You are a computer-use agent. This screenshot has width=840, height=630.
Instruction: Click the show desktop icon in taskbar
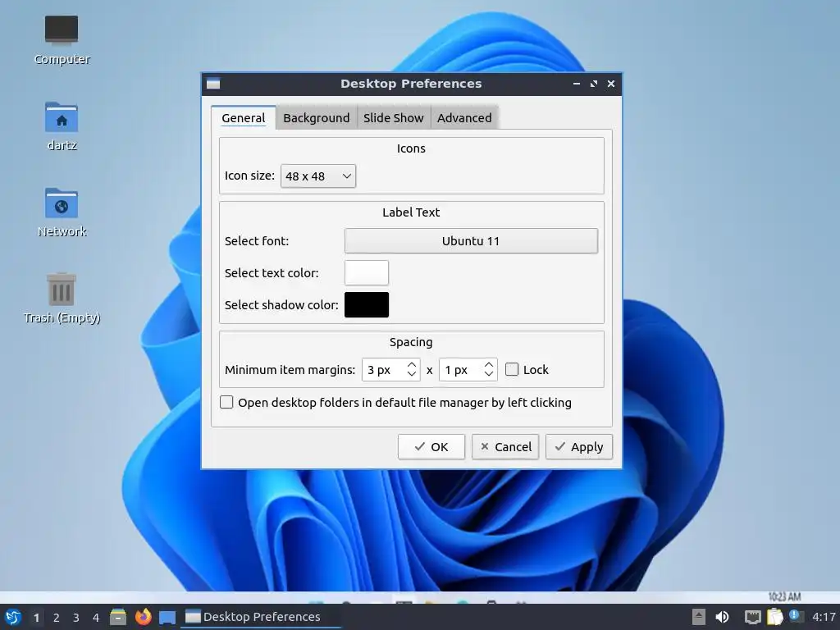167,618
